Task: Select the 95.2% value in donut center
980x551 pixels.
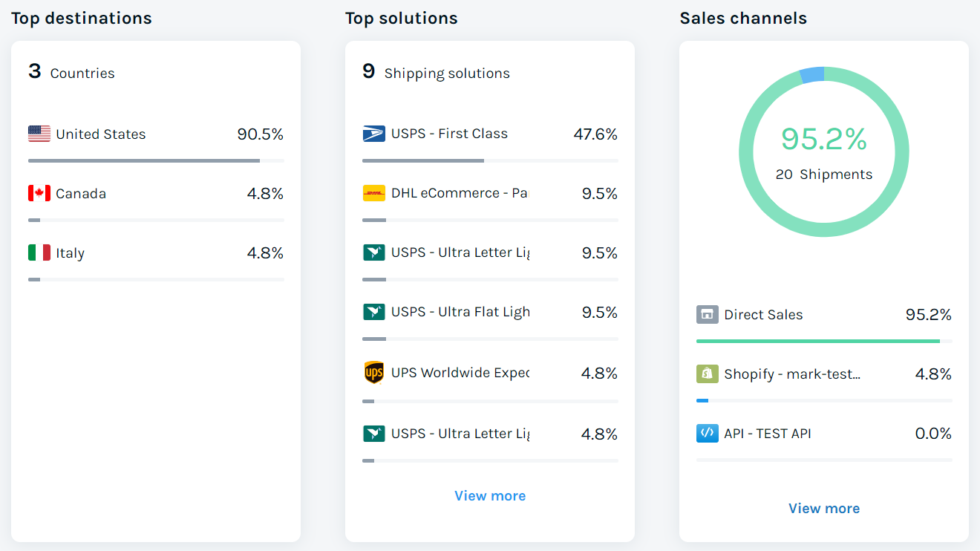Action: tap(824, 140)
